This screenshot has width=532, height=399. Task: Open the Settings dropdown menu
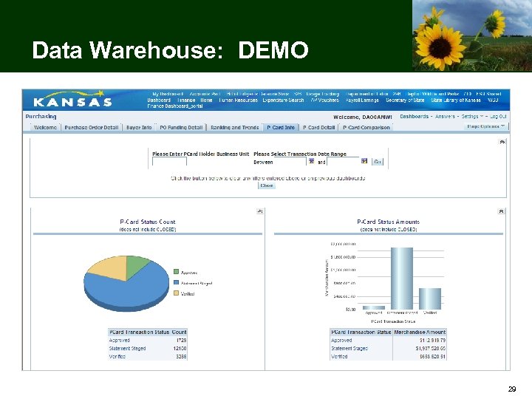(x=472, y=117)
